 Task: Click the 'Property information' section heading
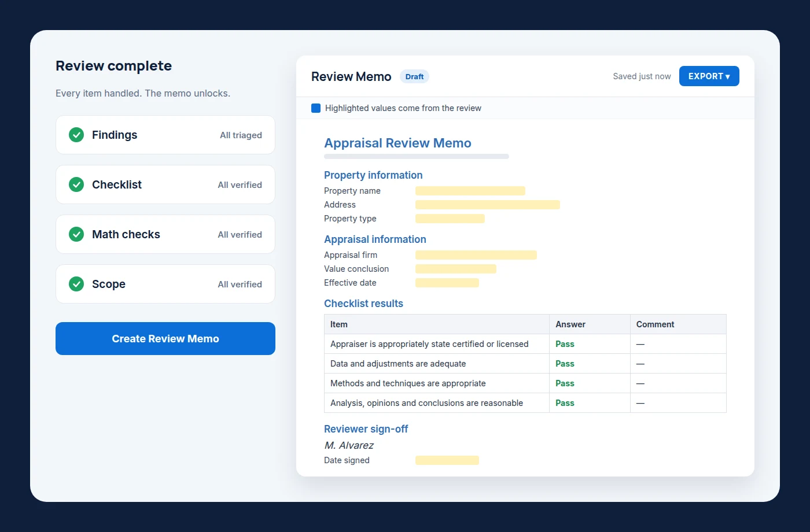pyautogui.click(x=373, y=175)
